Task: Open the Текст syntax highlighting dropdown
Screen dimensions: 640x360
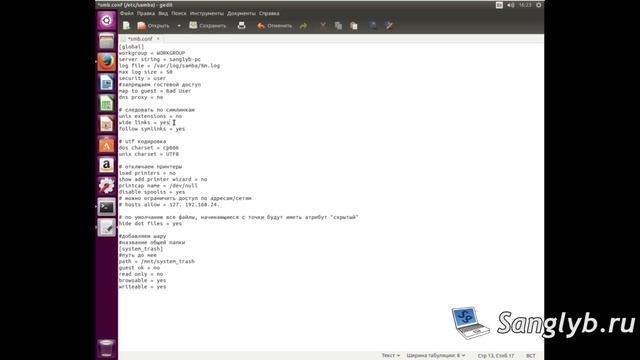Action: point(391,356)
